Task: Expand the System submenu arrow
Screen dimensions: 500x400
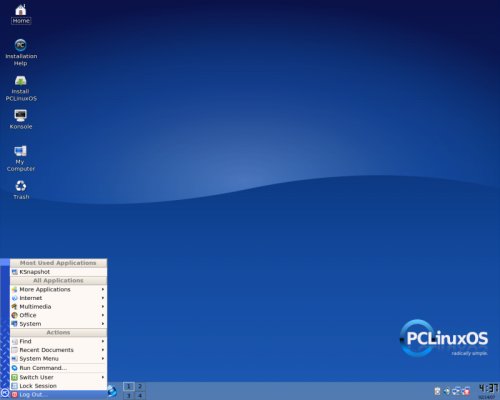Action: 103,324
